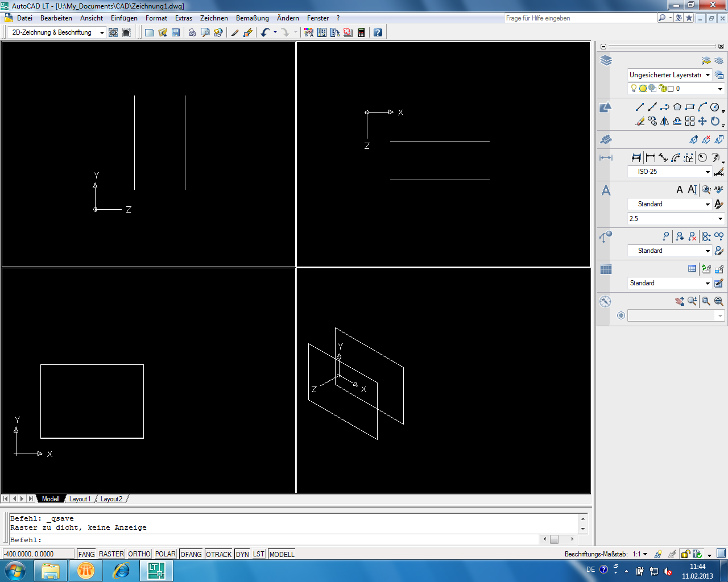Image resolution: width=728 pixels, height=582 pixels.
Task: Open the Bemaßung menu
Action: click(x=253, y=18)
